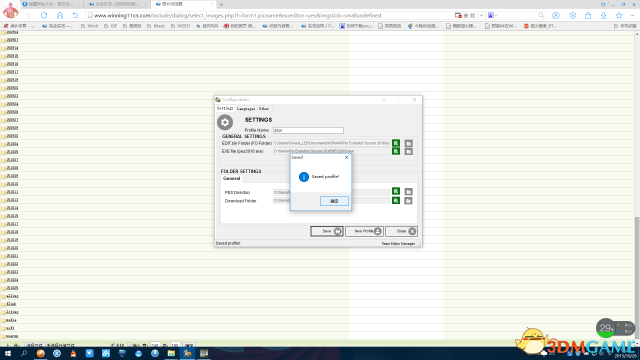The height and width of the screenshot is (360, 640).
Task: Click the favorites star icon in browser toolbar
Action: pos(619,16)
